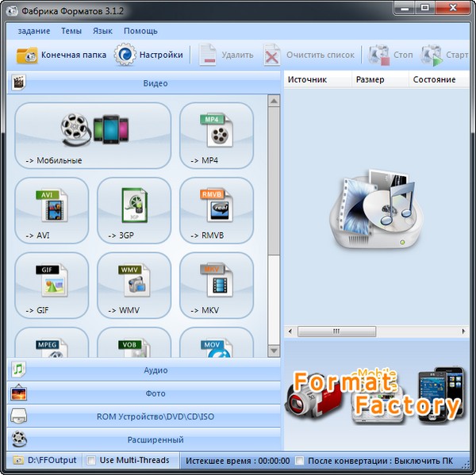Collapse the Видео category header
The width and height of the screenshot is (476, 475).
pyautogui.click(x=144, y=82)
